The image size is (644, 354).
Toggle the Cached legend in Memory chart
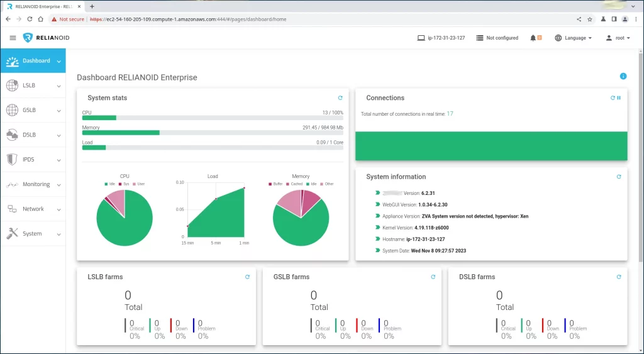coord(294,184)
